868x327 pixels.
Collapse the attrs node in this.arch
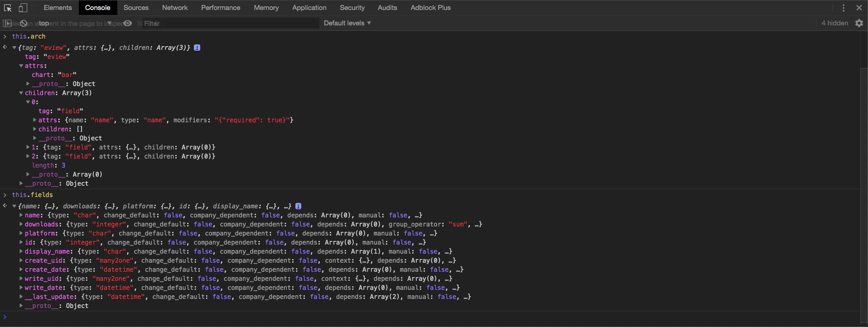(21, 66)
